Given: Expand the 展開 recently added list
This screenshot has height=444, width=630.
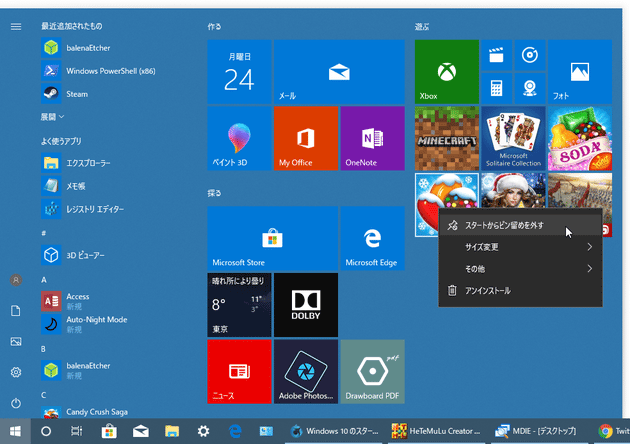Looking at the screenshot, I should [52, 117].
